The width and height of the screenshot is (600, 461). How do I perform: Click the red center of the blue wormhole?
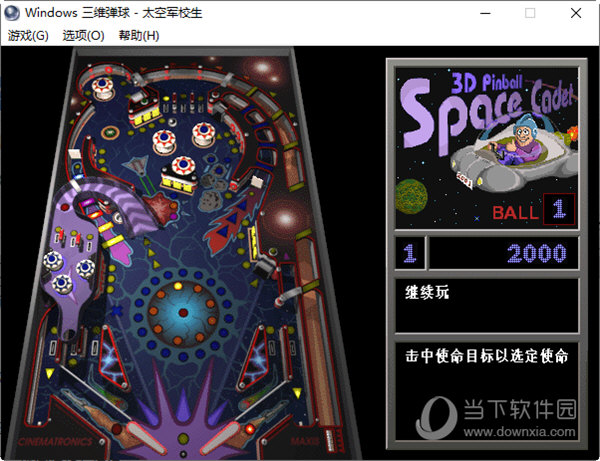coord(183,313)
